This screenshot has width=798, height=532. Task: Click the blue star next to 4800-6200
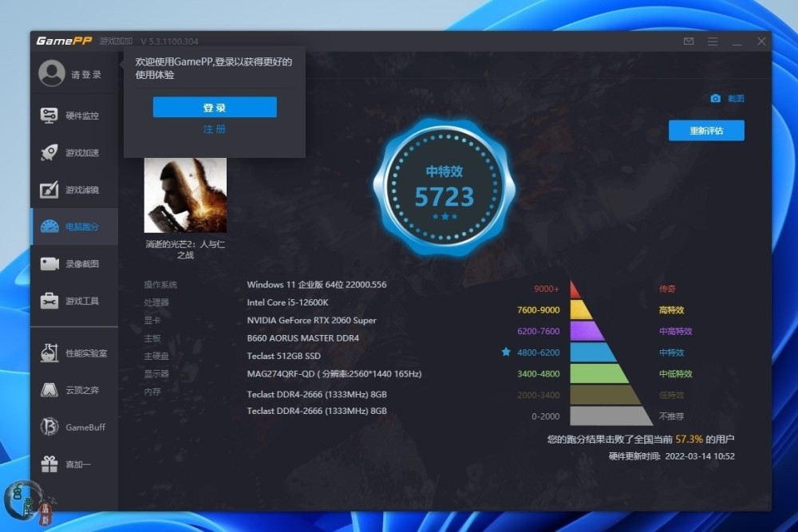coord(506,352)
